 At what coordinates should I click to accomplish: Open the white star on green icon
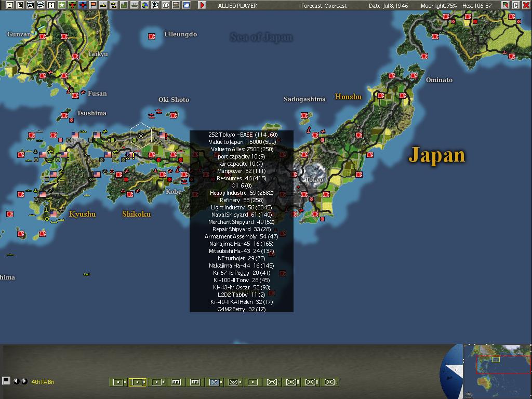62,5
